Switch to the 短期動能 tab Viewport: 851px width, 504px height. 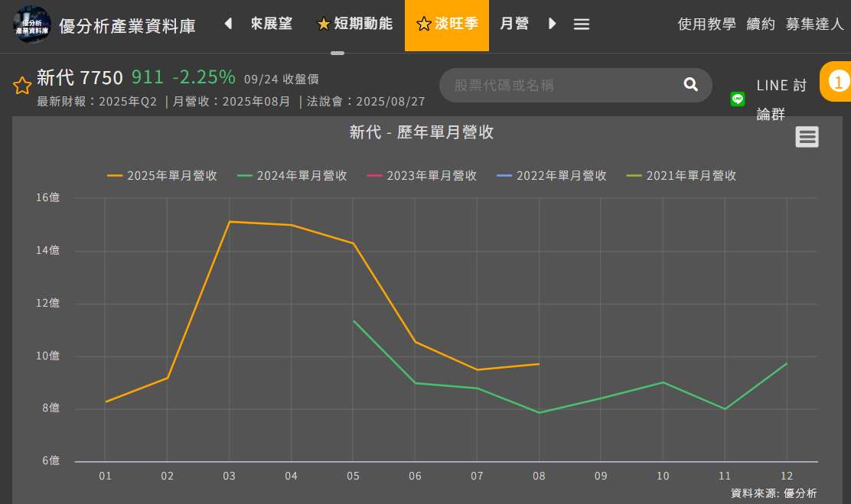355,24
